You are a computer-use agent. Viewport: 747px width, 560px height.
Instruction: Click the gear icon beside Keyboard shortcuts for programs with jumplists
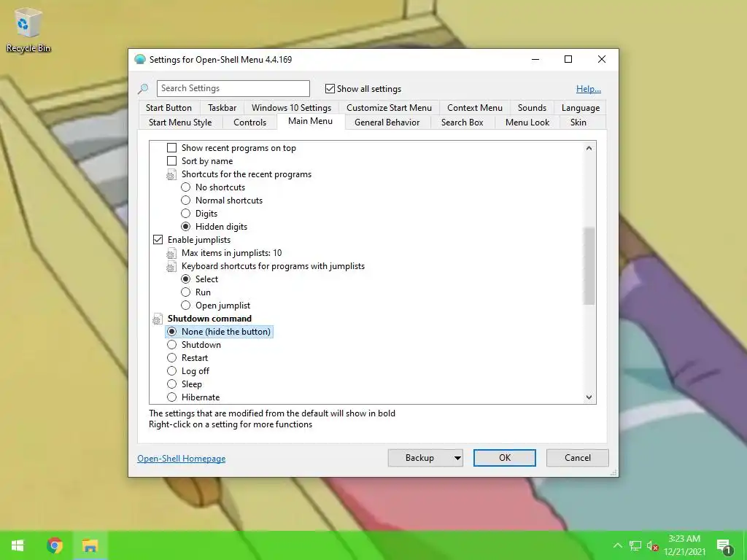point(171,267)
